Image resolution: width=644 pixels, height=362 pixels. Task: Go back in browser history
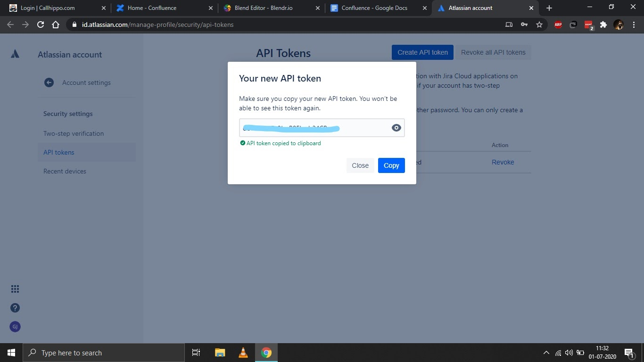tap(11, 25)
